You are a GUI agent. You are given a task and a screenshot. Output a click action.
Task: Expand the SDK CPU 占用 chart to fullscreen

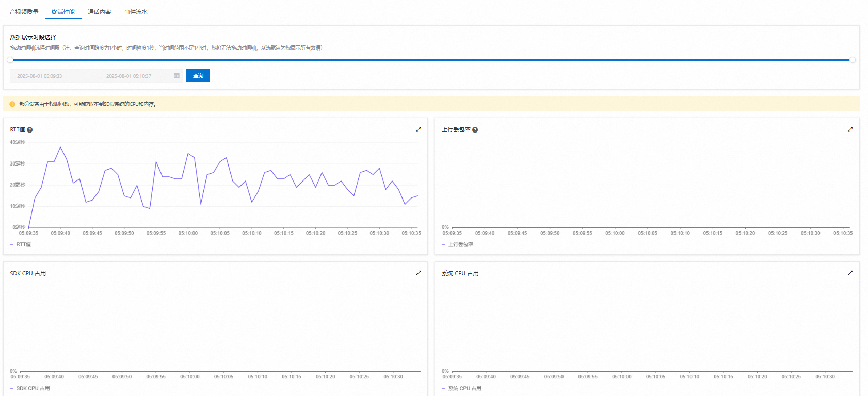click(x=419, y=273)
